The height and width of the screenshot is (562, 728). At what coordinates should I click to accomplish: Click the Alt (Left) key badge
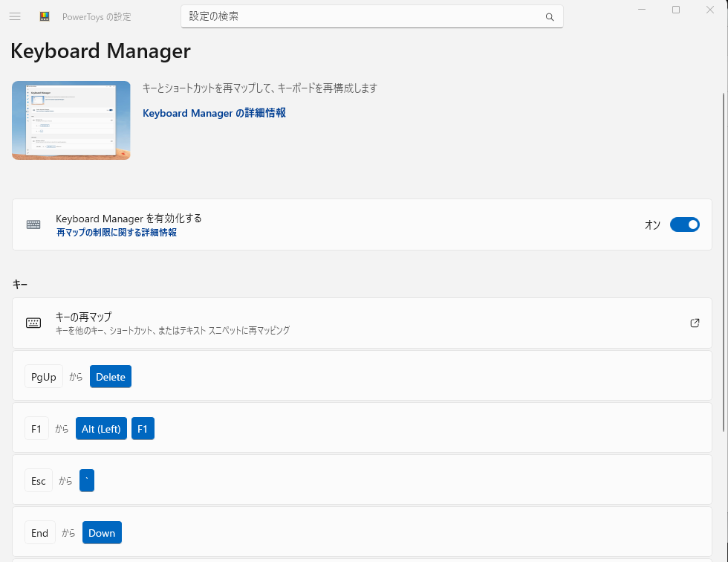(x=101, y=429)
